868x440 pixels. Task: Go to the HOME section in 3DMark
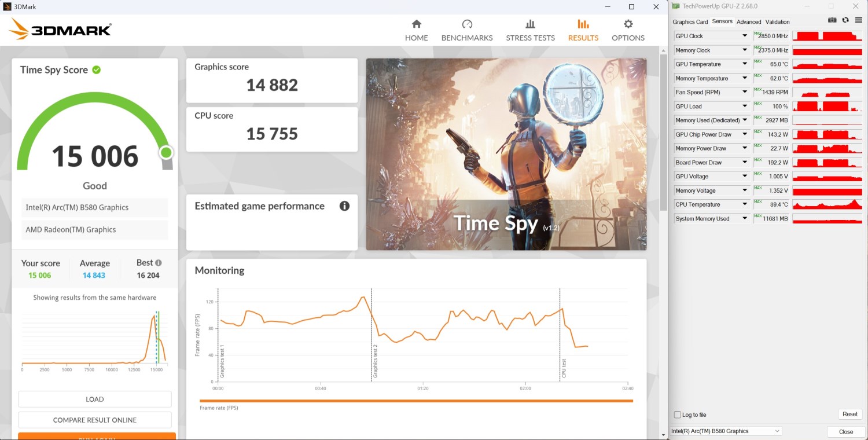pos(417,30)
